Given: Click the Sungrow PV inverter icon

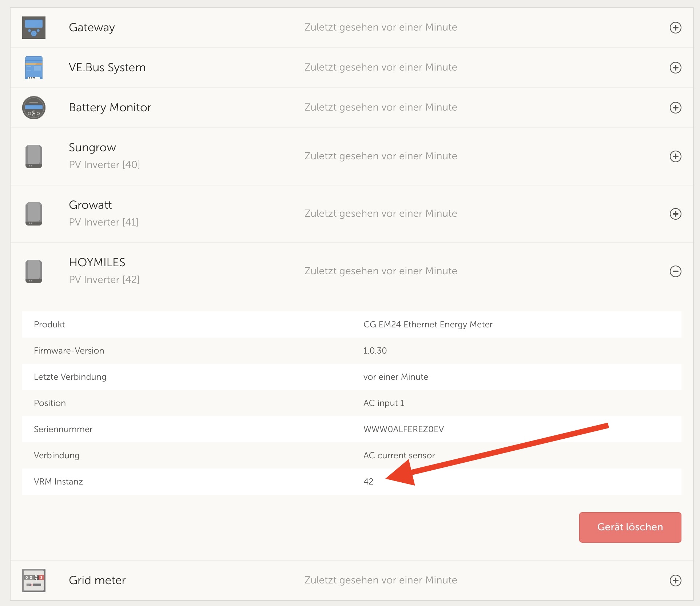Looking at the screenshot, I should (33, 156).
